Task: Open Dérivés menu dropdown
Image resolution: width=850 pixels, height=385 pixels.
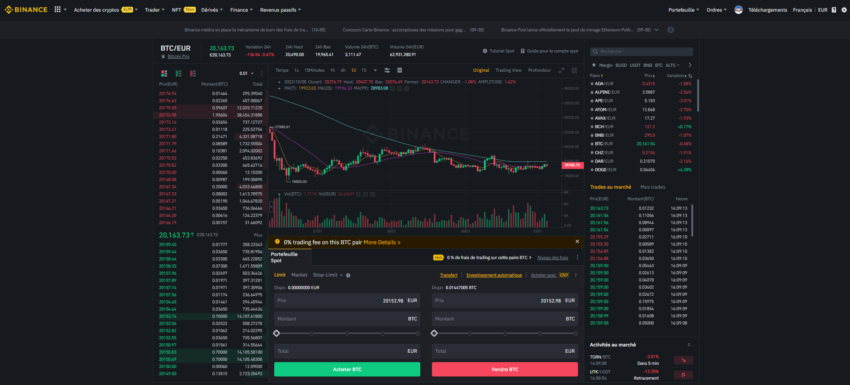Action: [212, 10]
